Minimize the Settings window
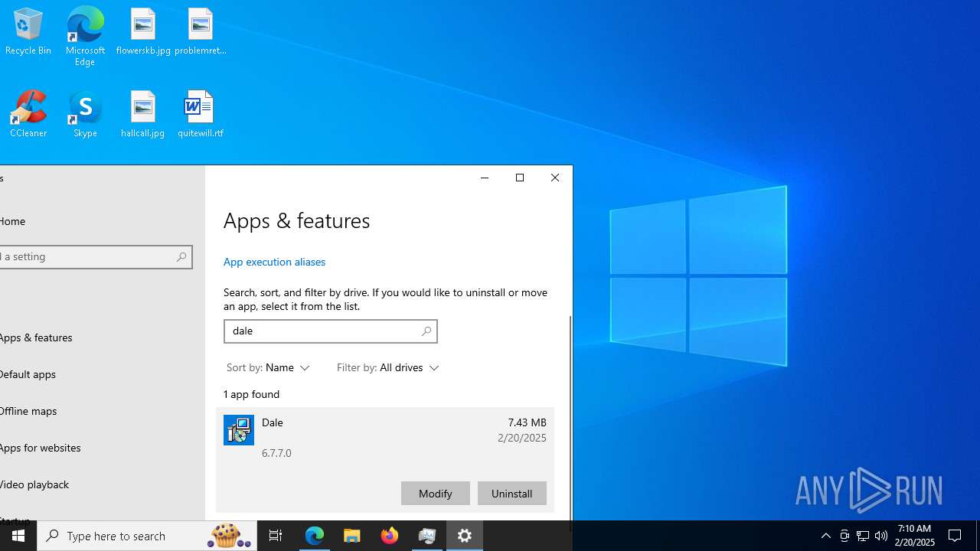Viewport: 980px width, 551px height. (x=485, y=178)
